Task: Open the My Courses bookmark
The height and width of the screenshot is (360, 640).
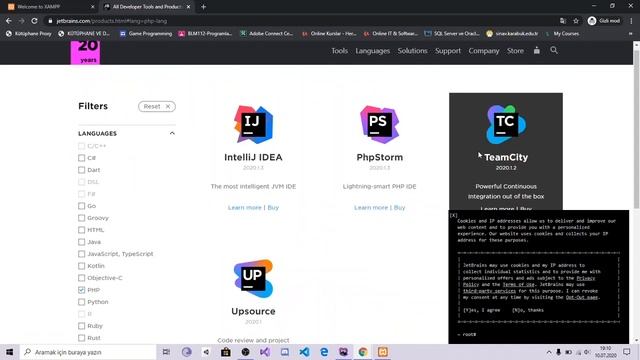Action: click(x=562, y=33)
